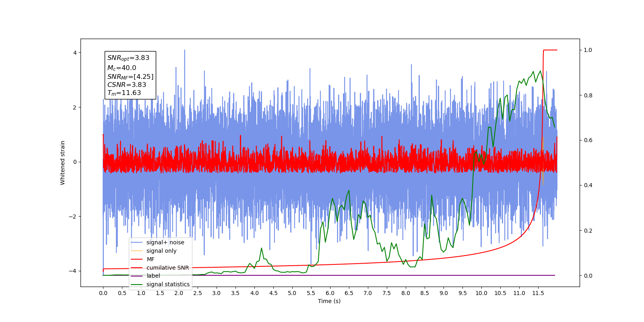Image resolution: width=644 pixels, height=322 pixels.
Task: Click the 4.0 tick on the time axis
Action: [254, 293]
